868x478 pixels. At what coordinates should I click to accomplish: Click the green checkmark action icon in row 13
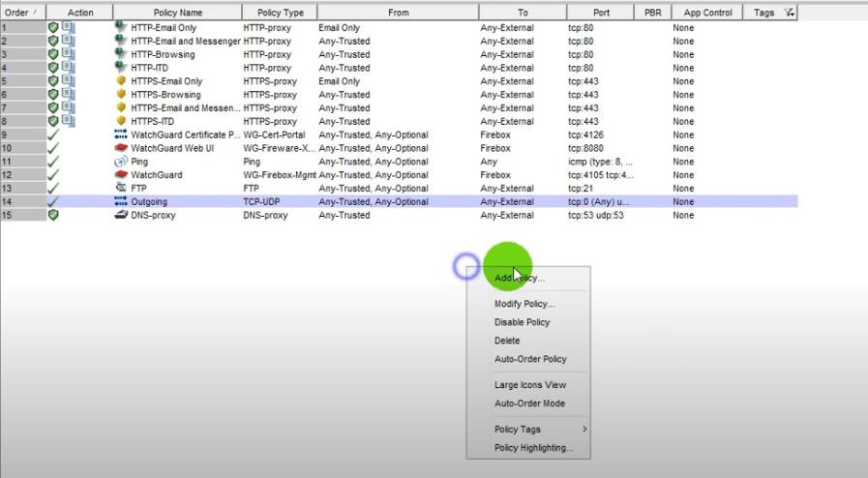(x=53, y=188)
